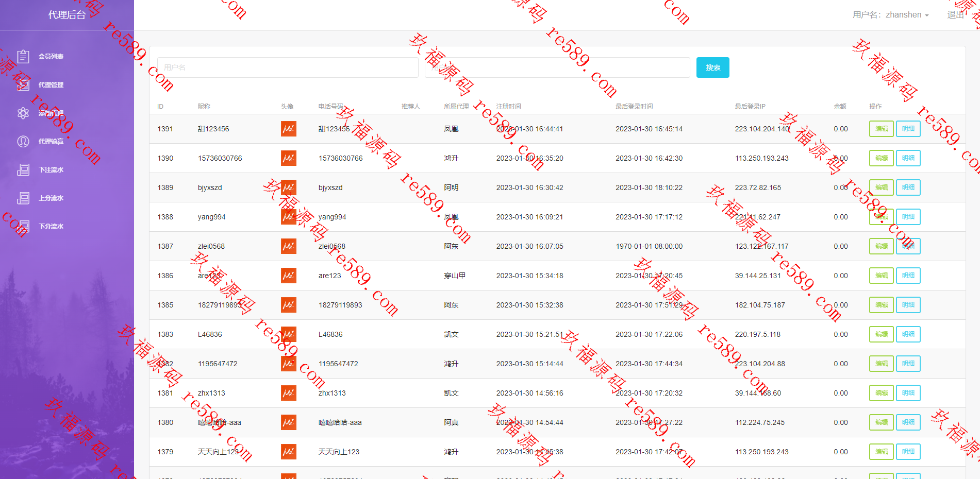This screenshot has height=479, width=980.
Task: Click the ID cell 1383
Action: (165, 334)
